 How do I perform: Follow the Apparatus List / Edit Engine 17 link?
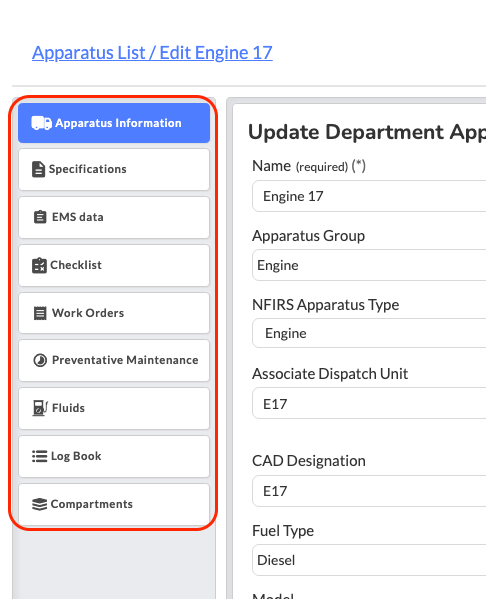[x=152, y=53]
